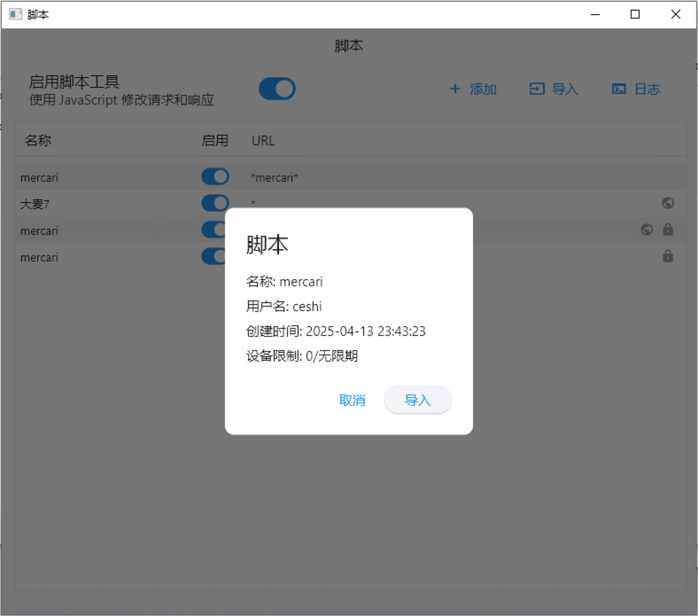
Task: Select the first mercari script name in the list
Action: [39, 178]
